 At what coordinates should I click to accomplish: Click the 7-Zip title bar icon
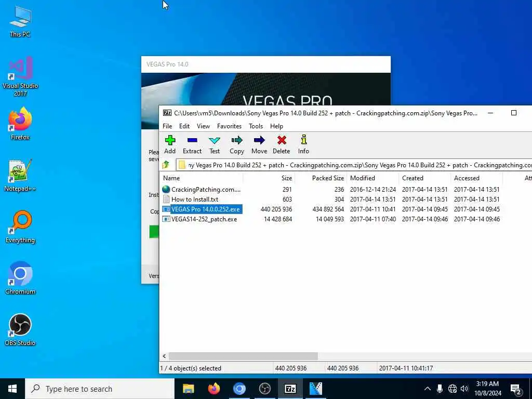click(x=167, y=113)
